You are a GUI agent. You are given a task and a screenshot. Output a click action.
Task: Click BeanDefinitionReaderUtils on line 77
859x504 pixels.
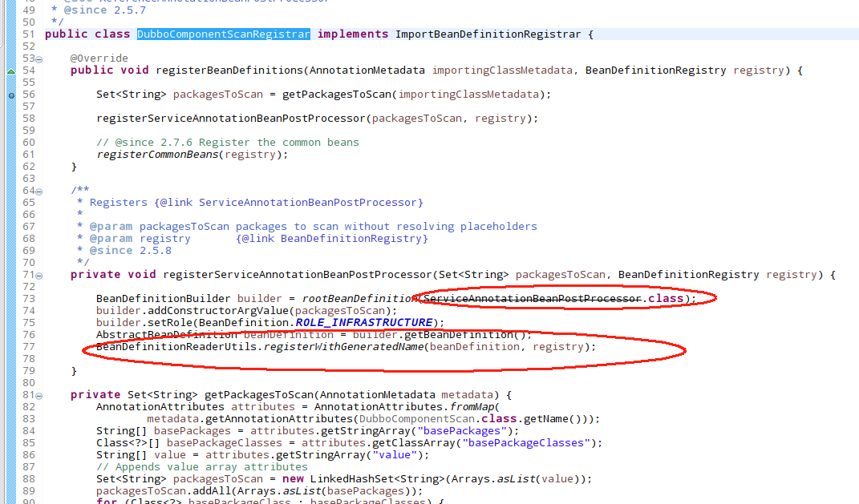176,347
